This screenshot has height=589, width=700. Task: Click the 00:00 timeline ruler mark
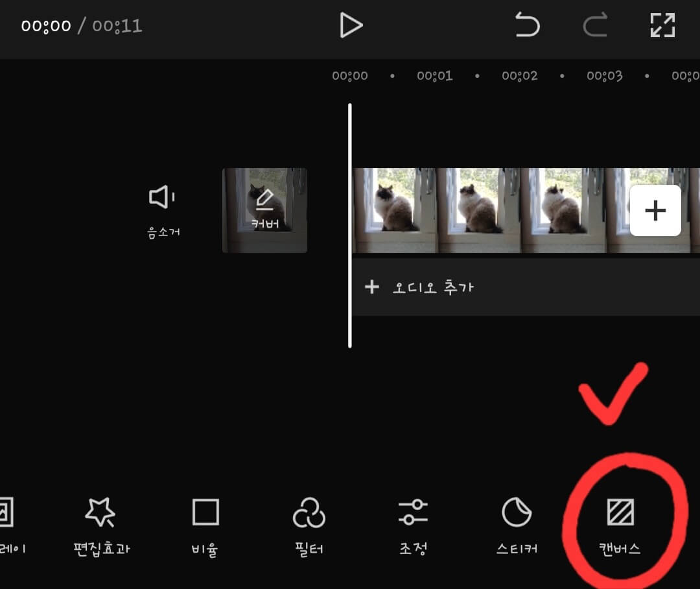(x=349, y=75)
